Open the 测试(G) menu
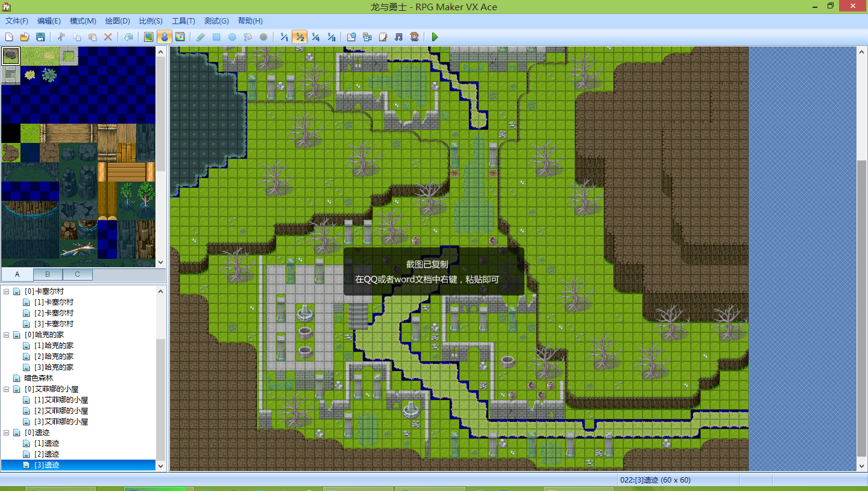 [x=216, y=21]
